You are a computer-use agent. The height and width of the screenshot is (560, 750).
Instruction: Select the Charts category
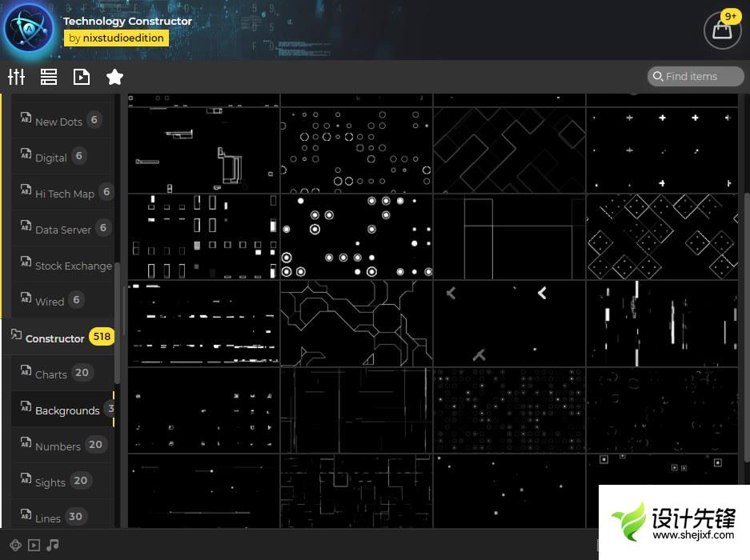51,374
